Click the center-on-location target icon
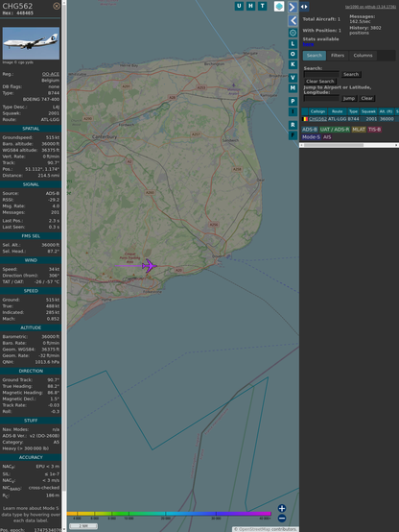The height and width of the screenshot is (532, 399). pyautogui.click(x=293, y=33)
